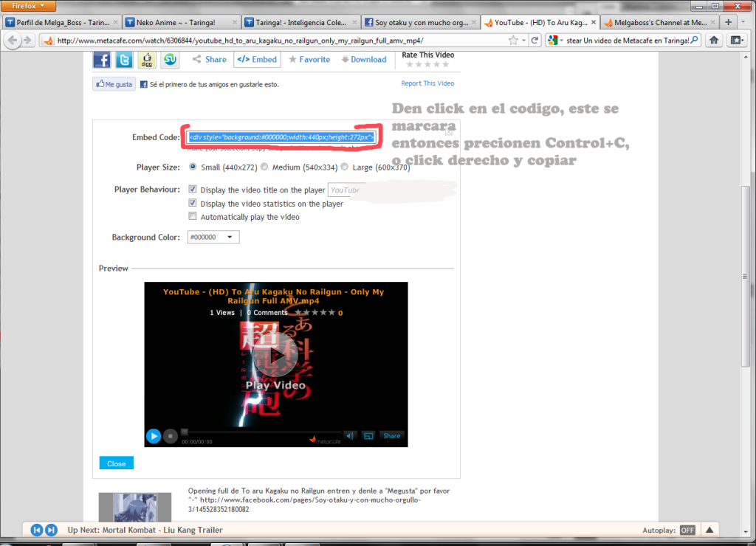Click the Twitter share icon
Image resolution: width=756 pixels, height=546 pixels.
click(124, 61)
